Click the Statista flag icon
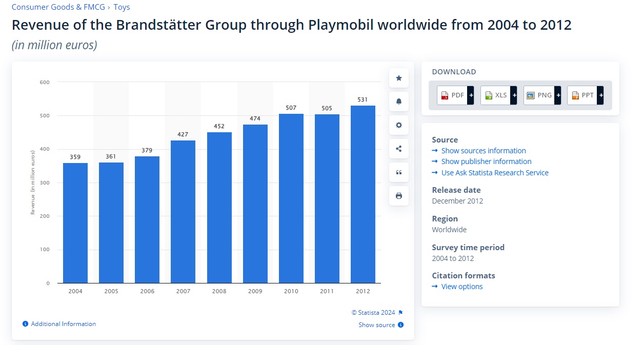The image size is (644, 345). coord(400,313)
